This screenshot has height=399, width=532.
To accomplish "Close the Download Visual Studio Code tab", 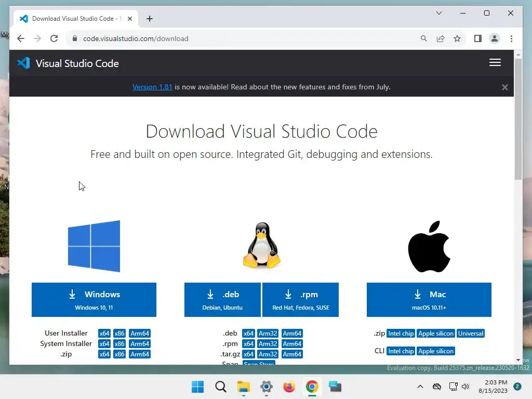I will click(x=129, y=19).
